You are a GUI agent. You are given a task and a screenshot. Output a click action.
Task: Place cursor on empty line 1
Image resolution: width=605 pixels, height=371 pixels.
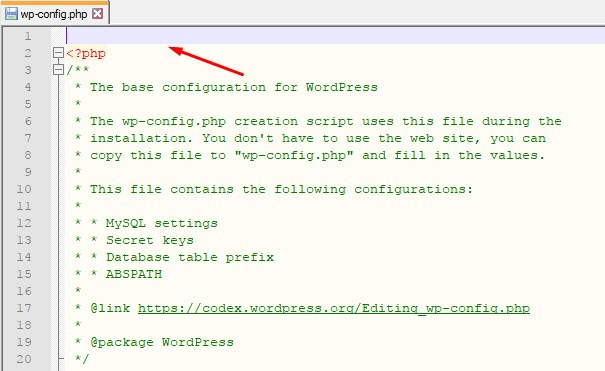pos(335,36)
